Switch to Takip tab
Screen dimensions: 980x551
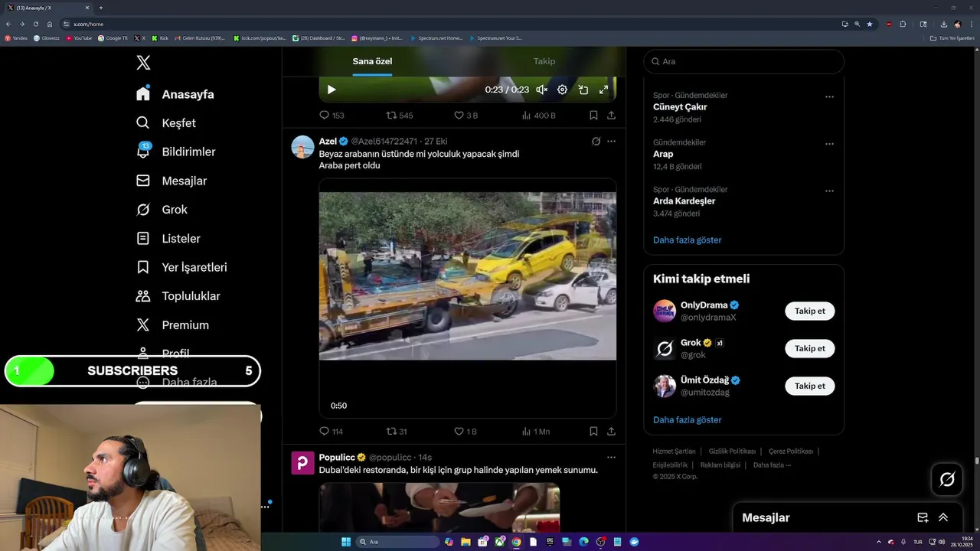pyautogui.click(x=544, y=61)
